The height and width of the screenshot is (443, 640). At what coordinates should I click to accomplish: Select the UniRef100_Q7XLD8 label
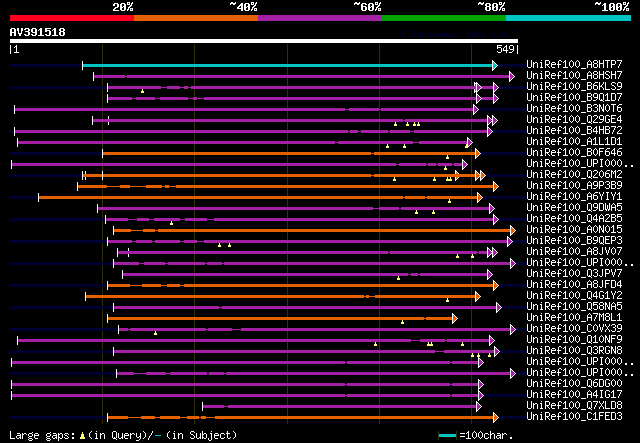(574, 406)
